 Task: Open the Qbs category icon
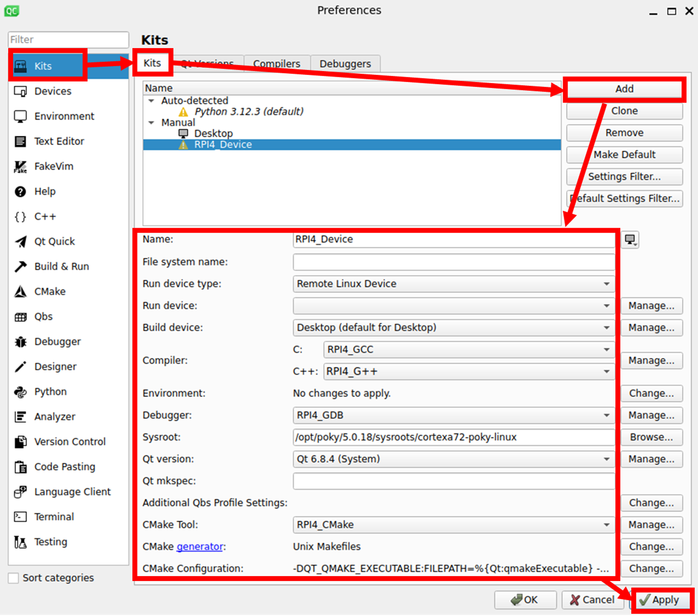pyautogui.click(x=20, y=316)
